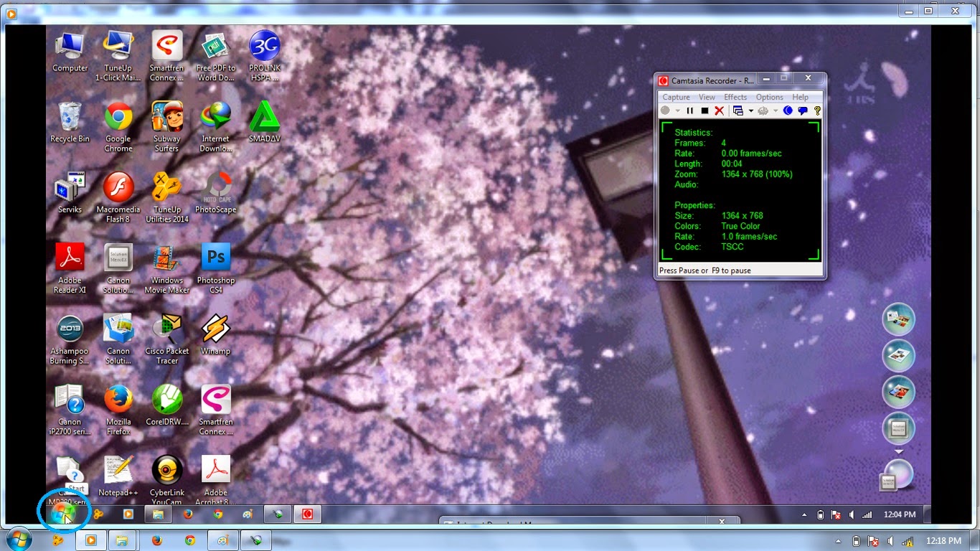Click the red Camtasia button on recorded taskbar
980x551 pixels.
(307, 514)
